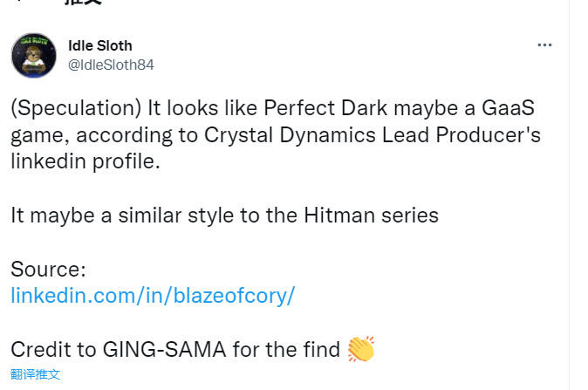Click the clapping hands emoji
The image size is (588, 390).
(360, 350)
